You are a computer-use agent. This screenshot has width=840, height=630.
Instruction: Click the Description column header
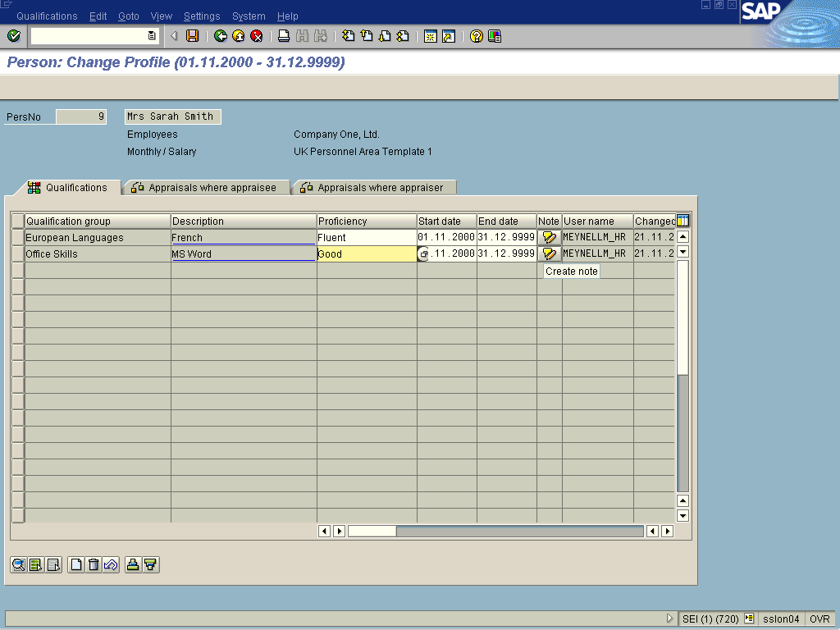pos(244,221)
